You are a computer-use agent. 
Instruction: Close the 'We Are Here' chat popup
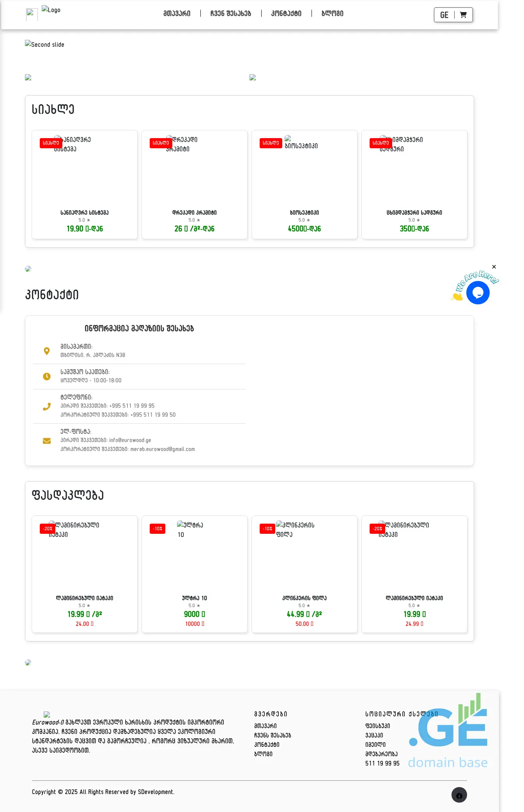[x=494, y=267]
